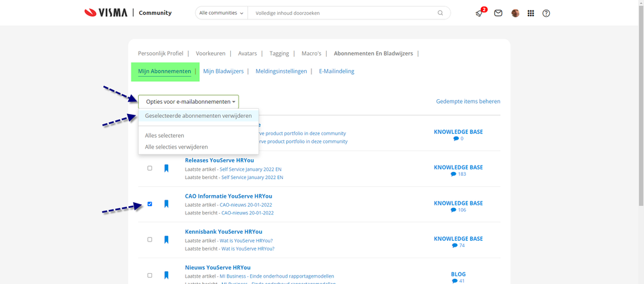Screen dimensions: 644x284
Task: Uncheck the CAO Informatie YouServe HRYou checkbox
Action: 150,204
